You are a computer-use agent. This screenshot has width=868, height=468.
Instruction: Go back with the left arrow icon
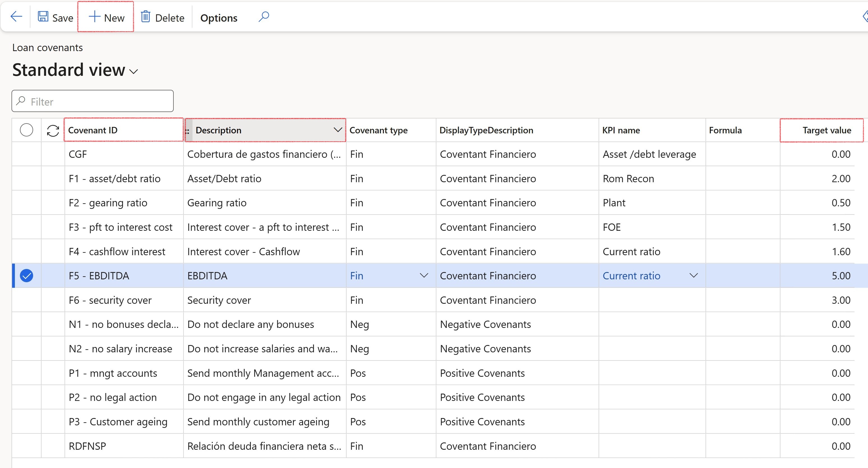(x=16, y=17)
